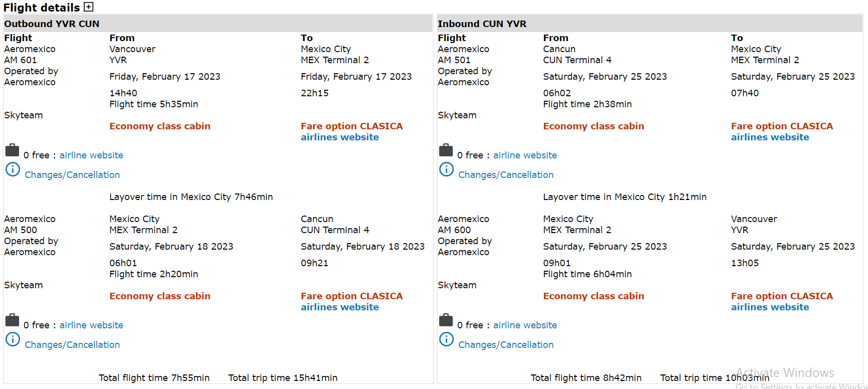Click the info icon for flight AM 501
This screenshot has height=389, width=868.
click(x=447, y=169)
